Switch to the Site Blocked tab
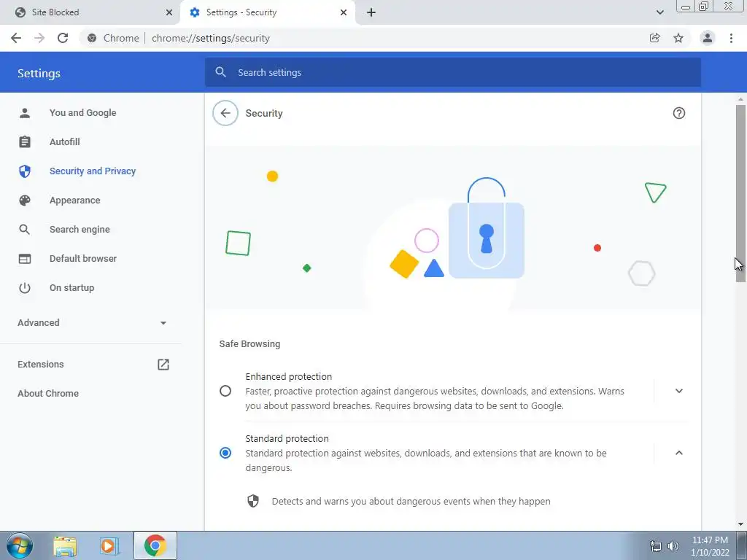The height and width of the screenshot is (560, 747). coord(90,12)
